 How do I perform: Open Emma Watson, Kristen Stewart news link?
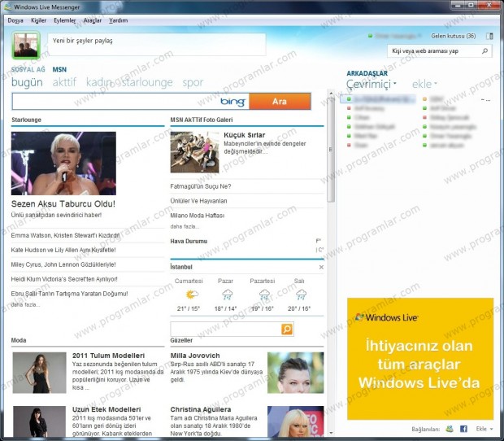pos(65,235)
